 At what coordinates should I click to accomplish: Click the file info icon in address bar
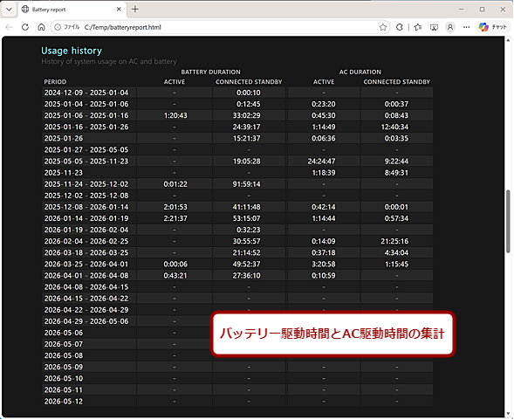(58, 27)
